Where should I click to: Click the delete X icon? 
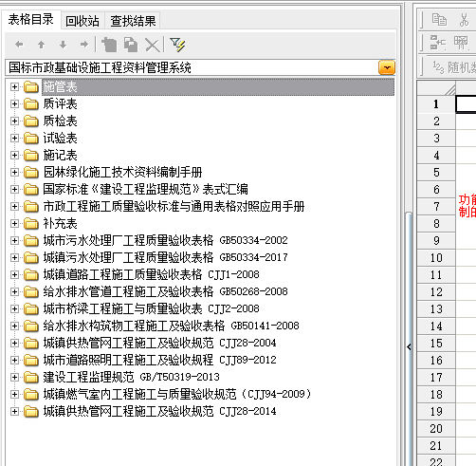pyautogui.click(x=153, y=45)
